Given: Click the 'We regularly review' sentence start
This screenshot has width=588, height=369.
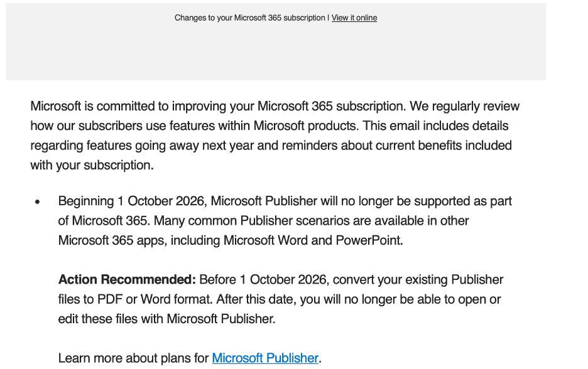Looking at the screenshot, I should point(464,106).
